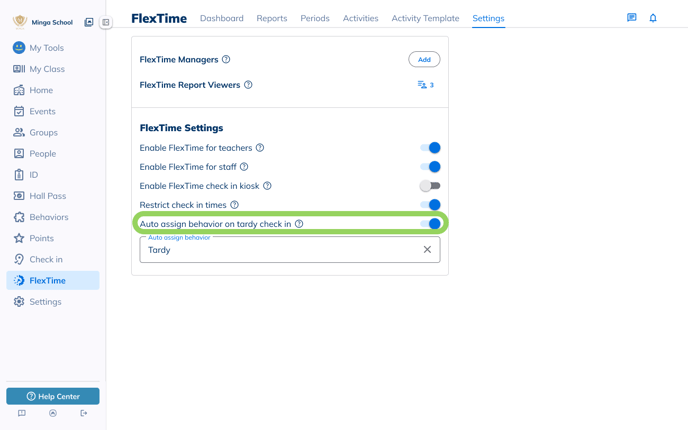Show help for FlexTime Report Viewers
The height and width of the screenshot is (430, 688).
click(x=248, y=85)
